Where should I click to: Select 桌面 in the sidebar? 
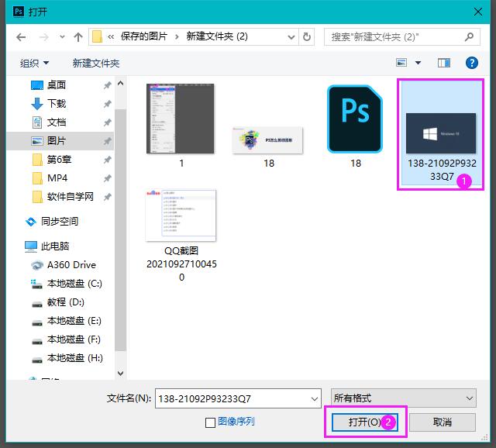pyautogui.click(x=57, y=84)
